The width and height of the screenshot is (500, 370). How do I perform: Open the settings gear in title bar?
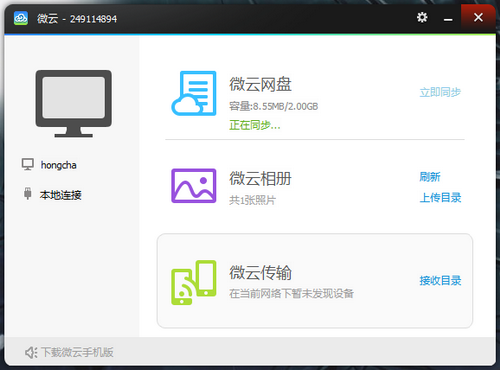[x=422, y=17]
